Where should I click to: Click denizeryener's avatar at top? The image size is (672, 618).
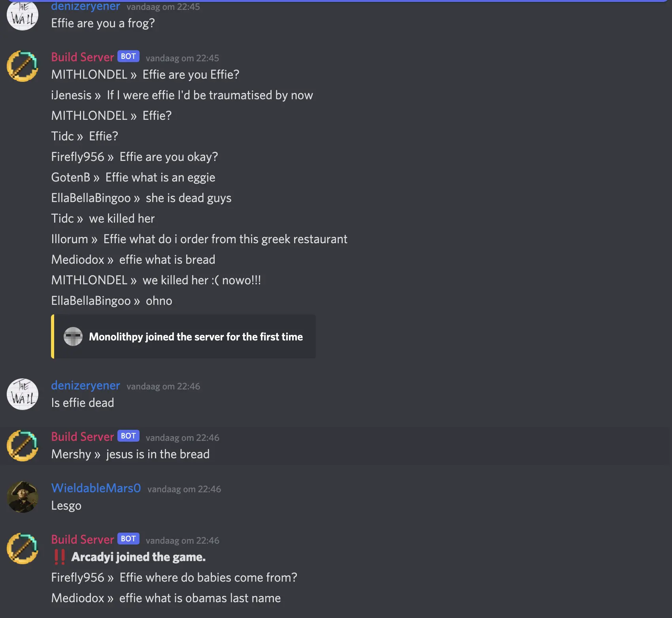click(23, 15)
